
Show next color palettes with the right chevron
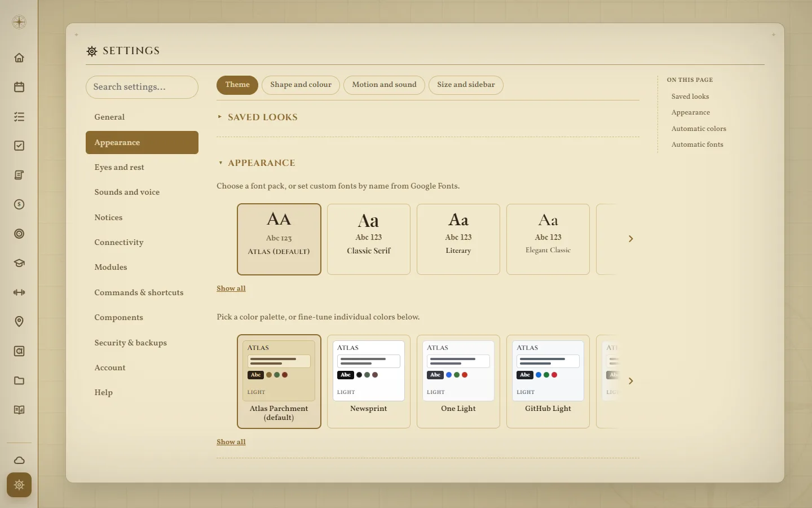[x=631, y=381]
